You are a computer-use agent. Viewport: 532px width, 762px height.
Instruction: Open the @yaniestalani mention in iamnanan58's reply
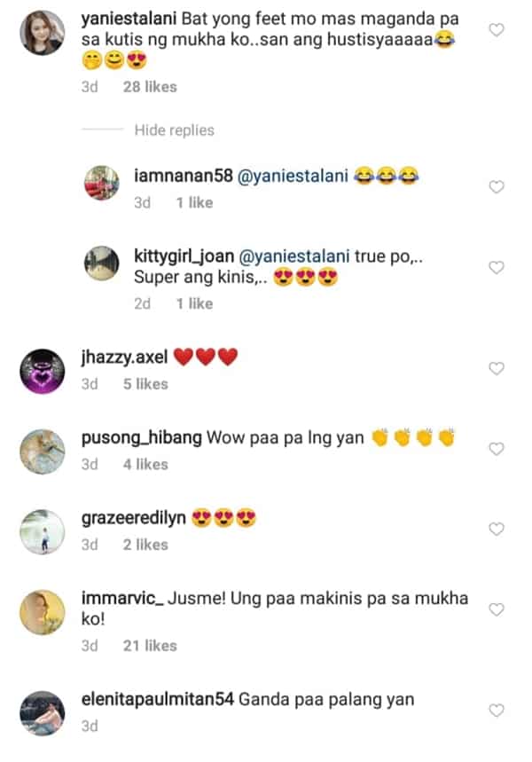[x=293, y=176]
